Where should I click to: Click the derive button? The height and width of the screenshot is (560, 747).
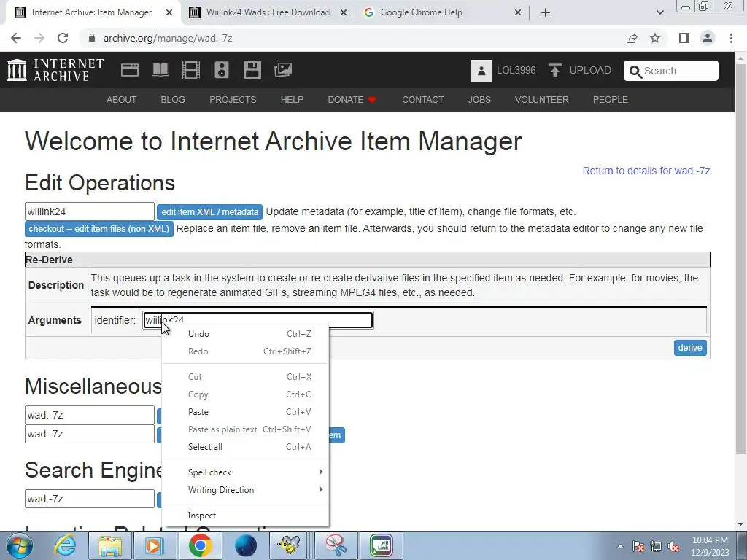[690, 348]
